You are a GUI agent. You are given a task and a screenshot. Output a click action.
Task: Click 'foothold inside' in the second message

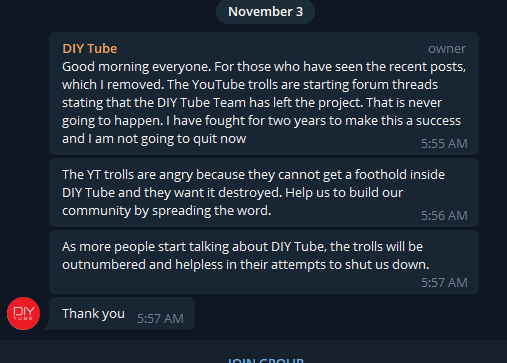(400, 175)
